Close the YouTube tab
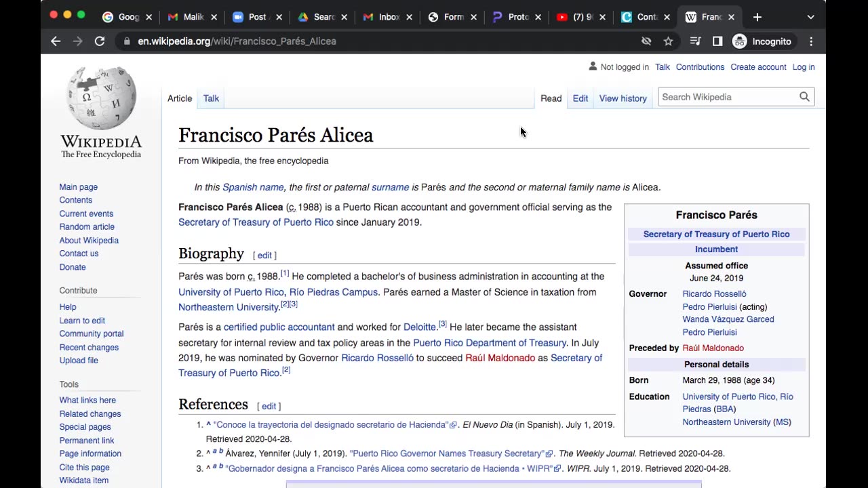The height and width of the screenshot is (488, 868). point(603,17)
